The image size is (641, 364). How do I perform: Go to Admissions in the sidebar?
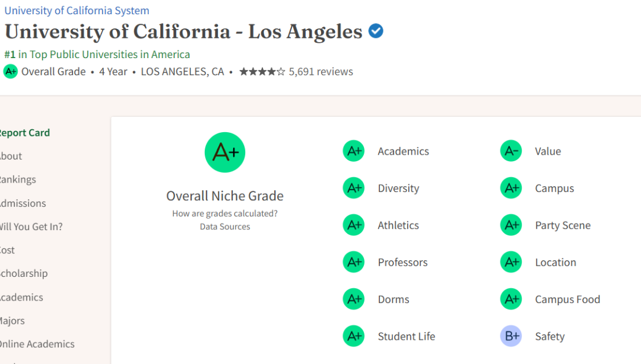click(22, 203)
